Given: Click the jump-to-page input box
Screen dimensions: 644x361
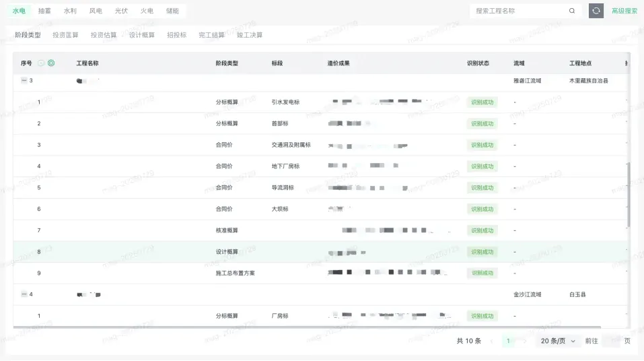Looking at the screenshot, I should point(610,341).
